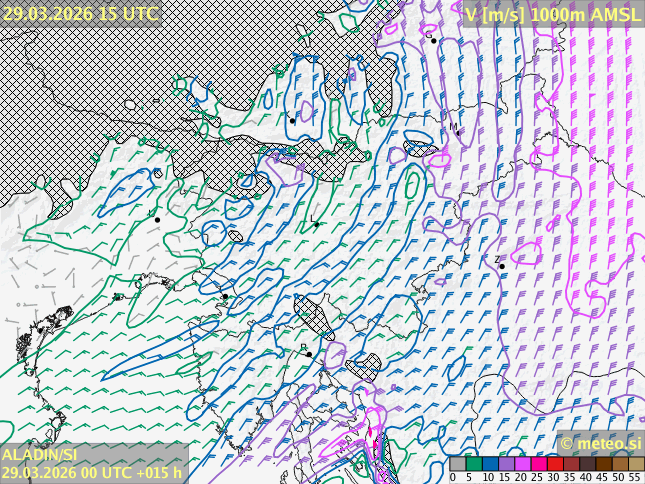The image size is (645, 484).
Task: Click the city dot labeled L
Action: (316, 224)
